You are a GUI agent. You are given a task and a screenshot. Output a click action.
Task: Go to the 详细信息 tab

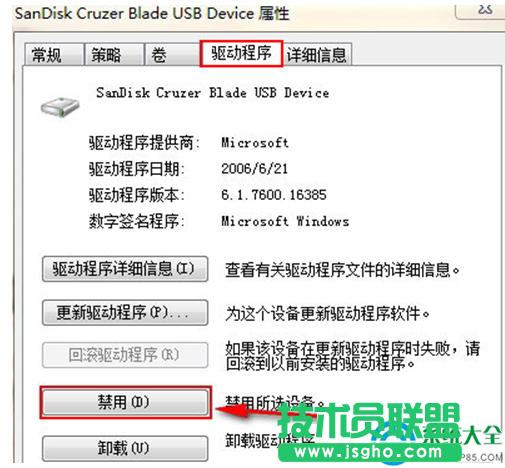tap(317, 55)
